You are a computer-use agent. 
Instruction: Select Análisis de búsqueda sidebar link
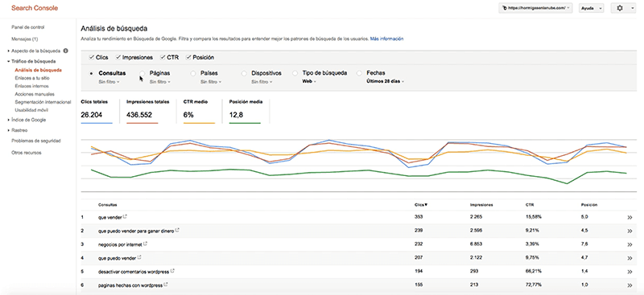click(x=38, y=70)
